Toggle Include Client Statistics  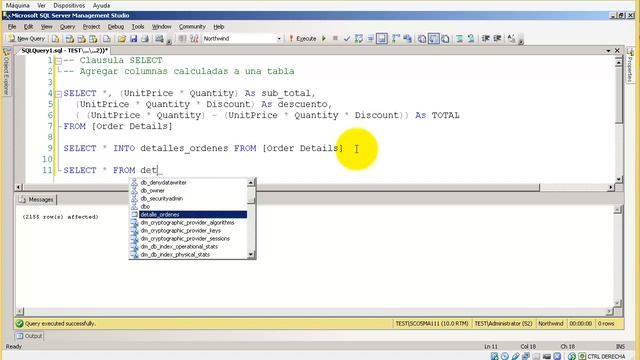[407, 38]
